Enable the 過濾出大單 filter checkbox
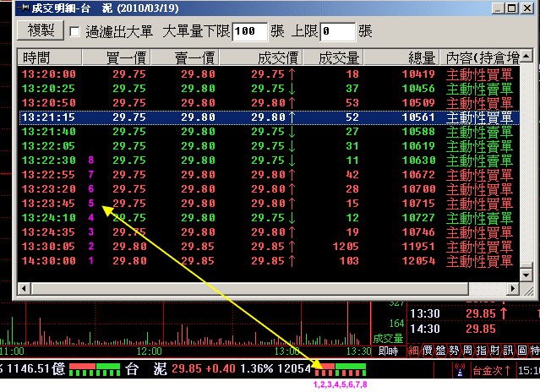 74,32
